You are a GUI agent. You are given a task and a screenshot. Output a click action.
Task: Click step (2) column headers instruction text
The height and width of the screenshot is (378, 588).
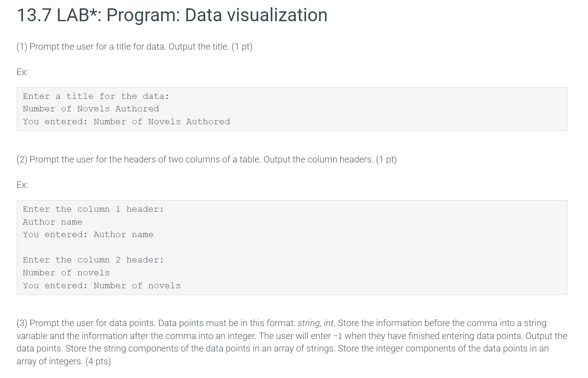coord(207,159)
